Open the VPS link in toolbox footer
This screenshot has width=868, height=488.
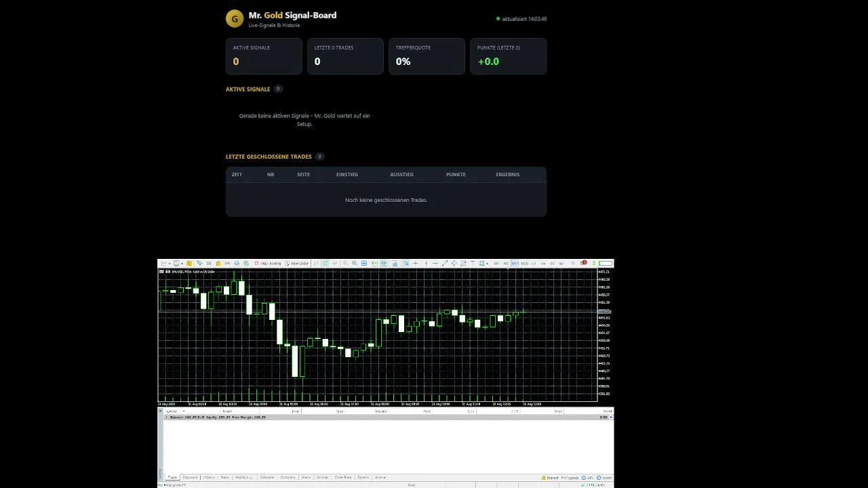pos(589,478)
